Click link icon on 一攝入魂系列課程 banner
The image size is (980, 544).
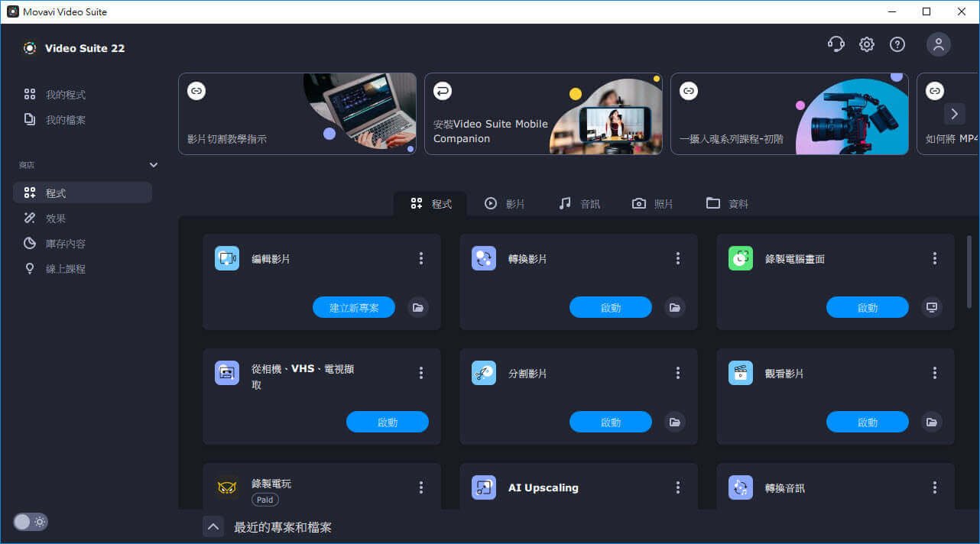pyautogui.click(x=689, y=91)
